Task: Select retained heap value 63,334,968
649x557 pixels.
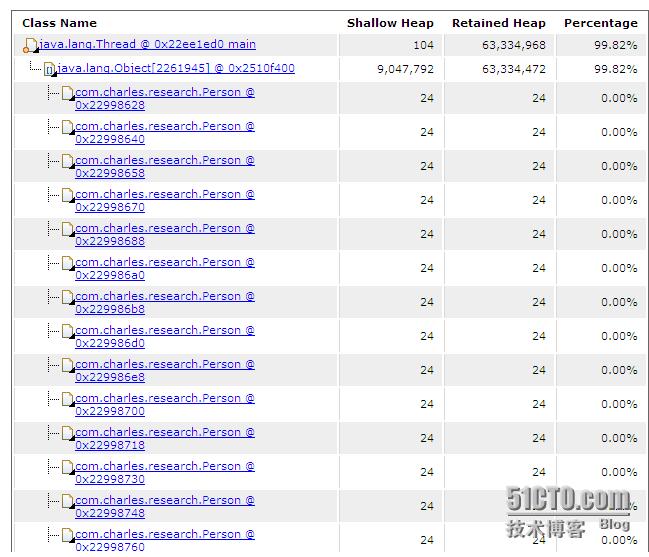Action: (514, 45)
